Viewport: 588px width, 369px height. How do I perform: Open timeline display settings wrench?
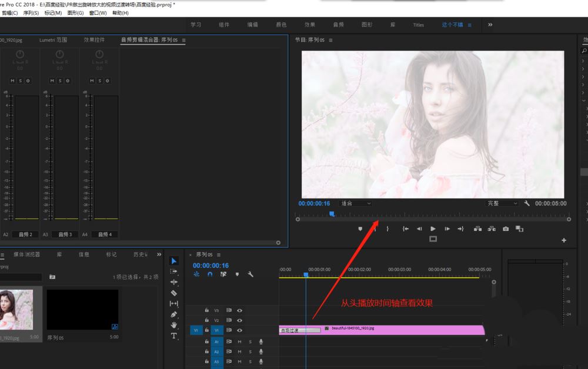(250, 274)
